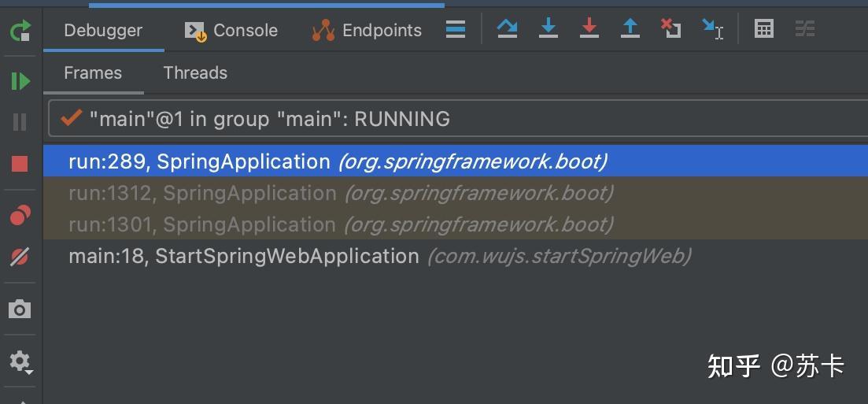868x404 pixels.
Task: Select frame run:1312, SpringApplication
Action: [x=456, y=193]
